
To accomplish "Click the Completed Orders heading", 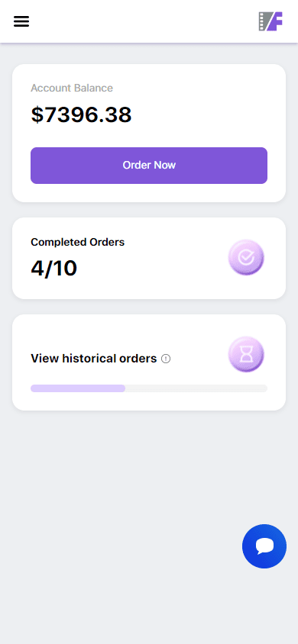I will (x=78, y=243).
